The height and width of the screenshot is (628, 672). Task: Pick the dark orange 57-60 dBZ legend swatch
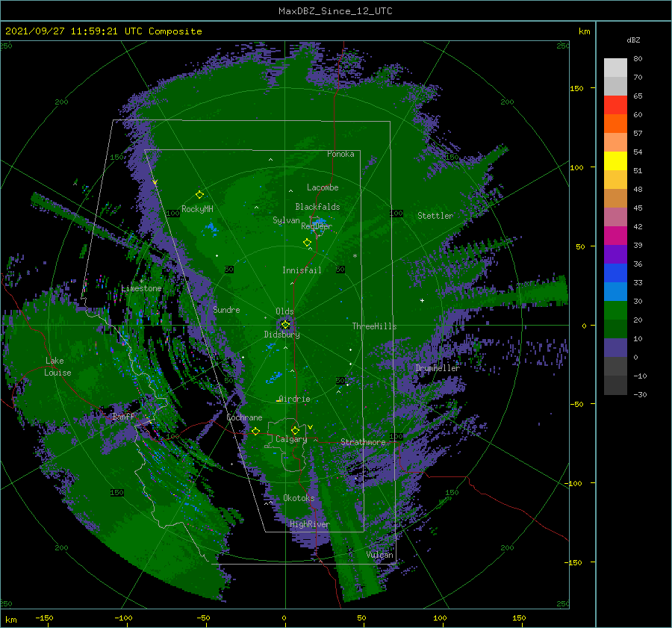pyautogui.click(x=615, y=123)
